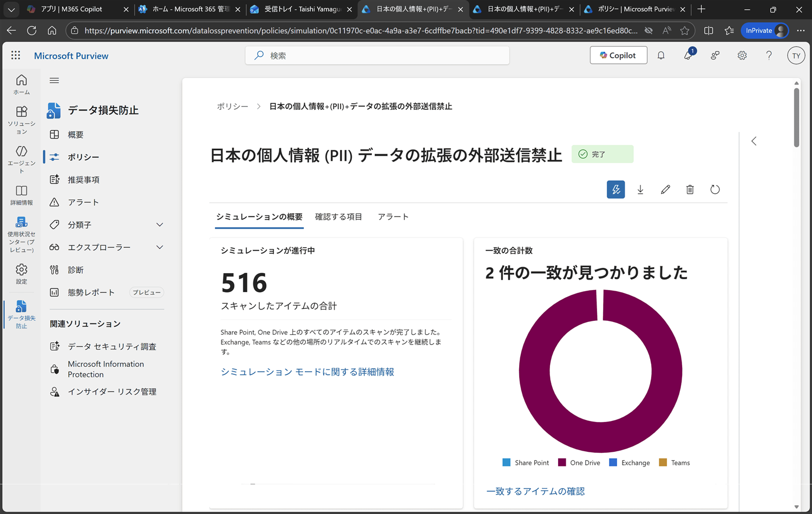This screenshot has height=514, width=812.
Task: Open 一致するアイテムの確認 link
Action: point(535,491)
